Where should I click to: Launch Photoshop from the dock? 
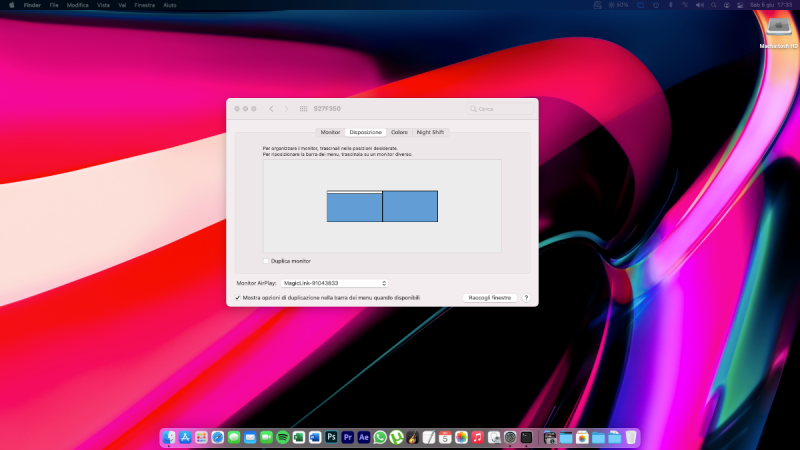pyautogui.click(x=331, y=438)
